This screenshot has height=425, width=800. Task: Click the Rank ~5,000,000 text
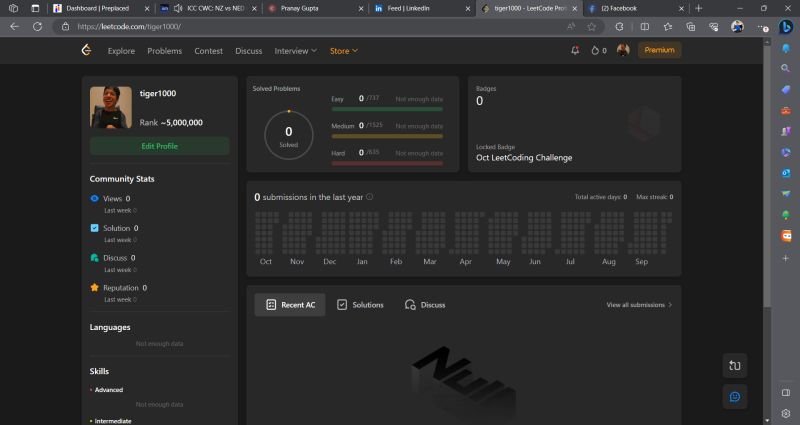(171, 122)
